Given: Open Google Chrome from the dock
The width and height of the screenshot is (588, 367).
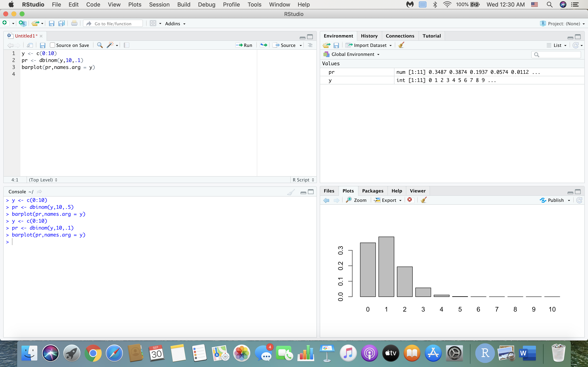Looking at the screenshot, I should coord(93,353).
